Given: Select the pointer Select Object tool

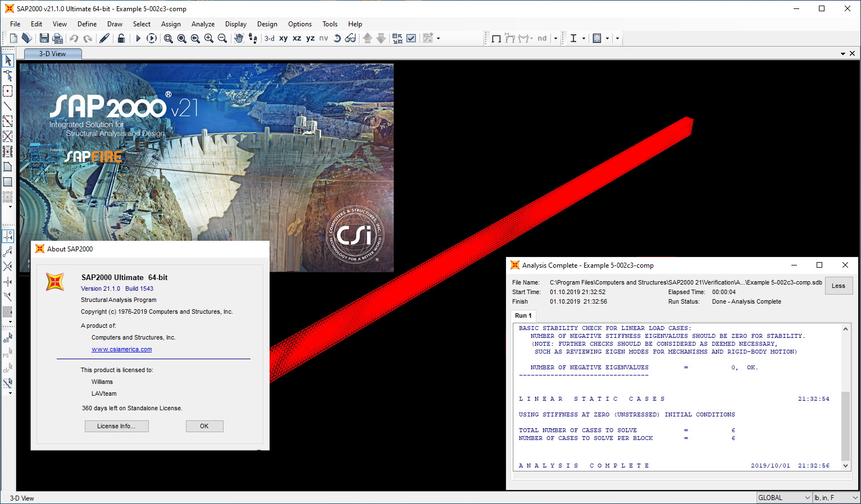Looking at the screenshot, I should tap(8, 60).
